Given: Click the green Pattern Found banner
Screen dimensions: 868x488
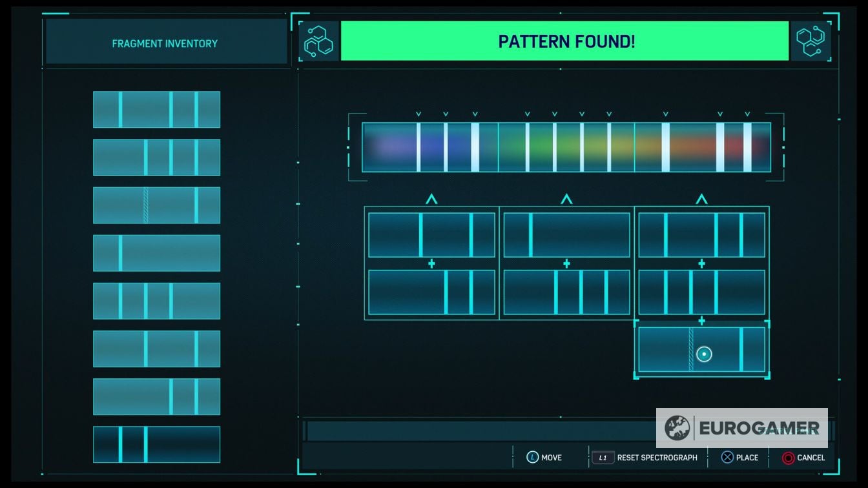Looking at the screenshot, I should (565, 41).
